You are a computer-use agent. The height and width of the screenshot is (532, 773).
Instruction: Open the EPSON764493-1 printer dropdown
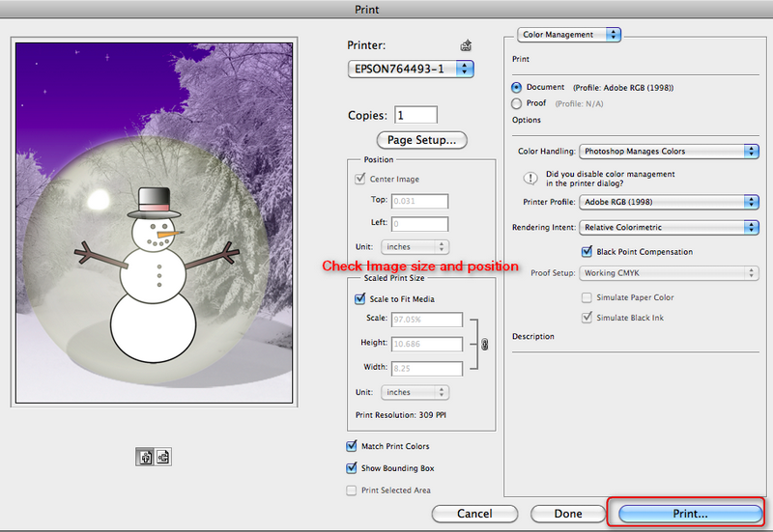[x=411, y=69]
